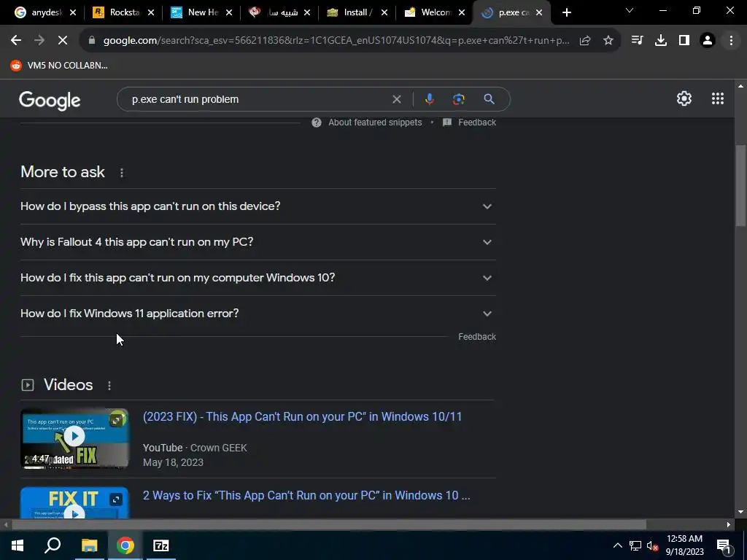The height and width of the screenshot is (560, 747).
Task: Open More to ask options menu
Action: 122,172
